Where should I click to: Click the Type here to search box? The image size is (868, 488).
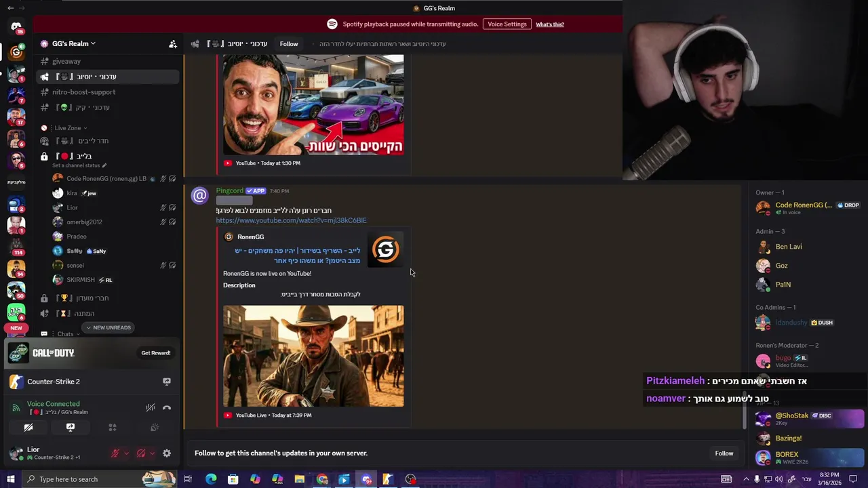click(x=98, y=479)
